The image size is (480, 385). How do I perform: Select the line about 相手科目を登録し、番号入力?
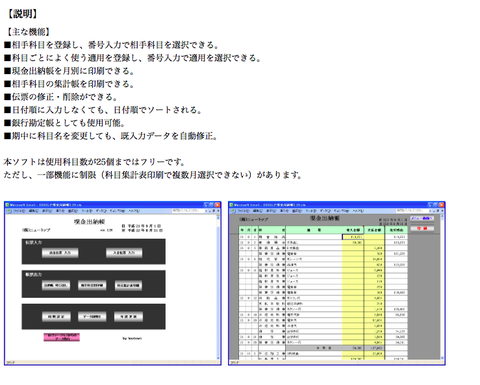111,45
